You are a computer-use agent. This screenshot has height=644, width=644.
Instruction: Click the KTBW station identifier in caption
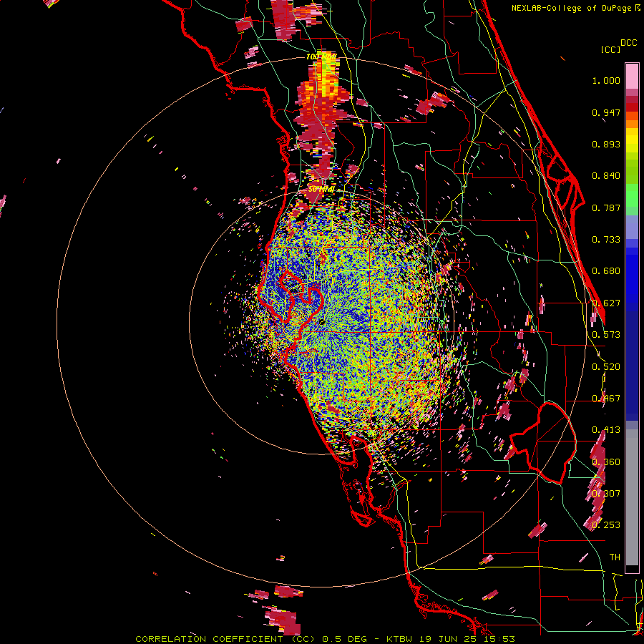[399, 639]
